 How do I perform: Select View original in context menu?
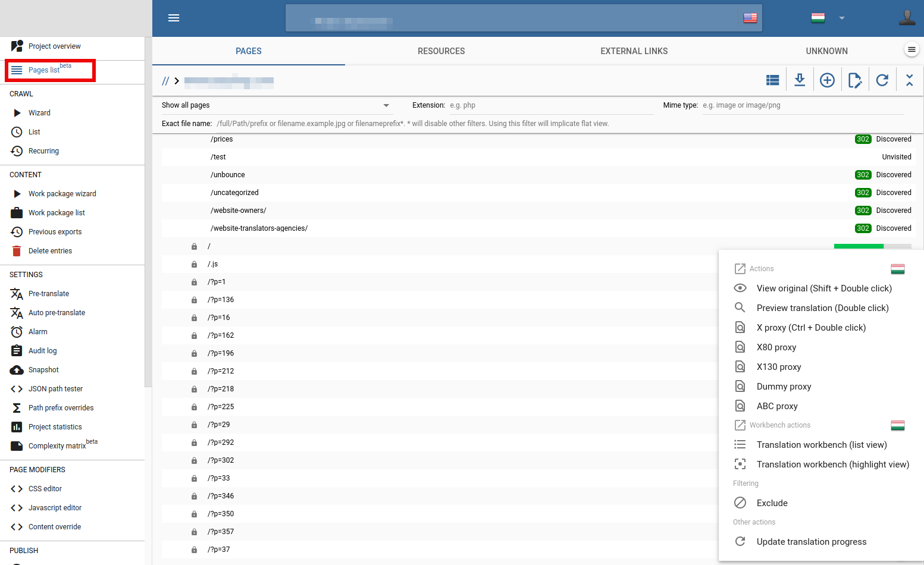821,288
